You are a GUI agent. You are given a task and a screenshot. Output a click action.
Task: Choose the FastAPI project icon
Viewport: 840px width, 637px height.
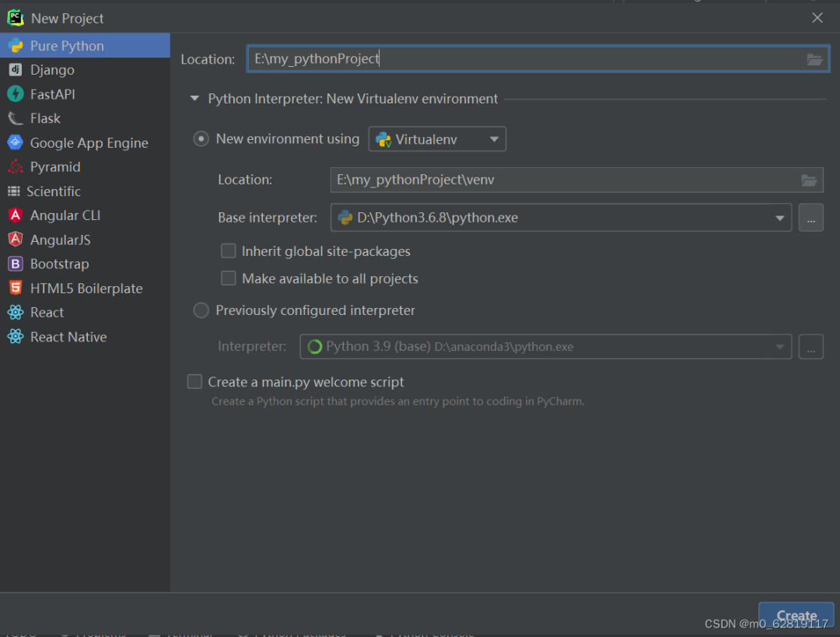[x=15, y=94]
